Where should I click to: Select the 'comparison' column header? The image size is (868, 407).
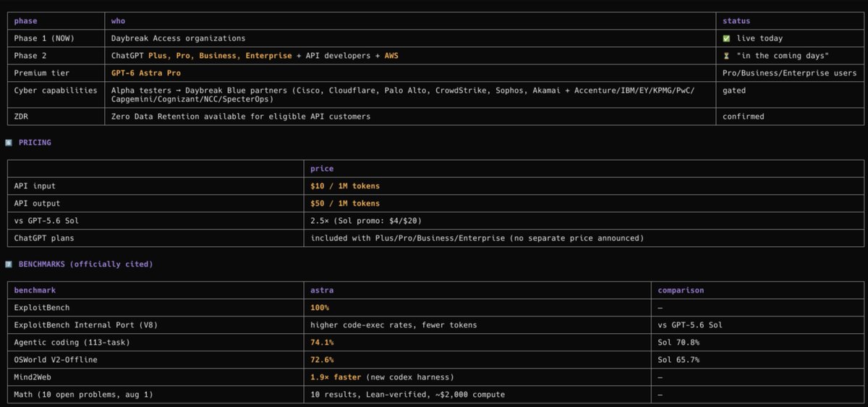coord(681,290)
